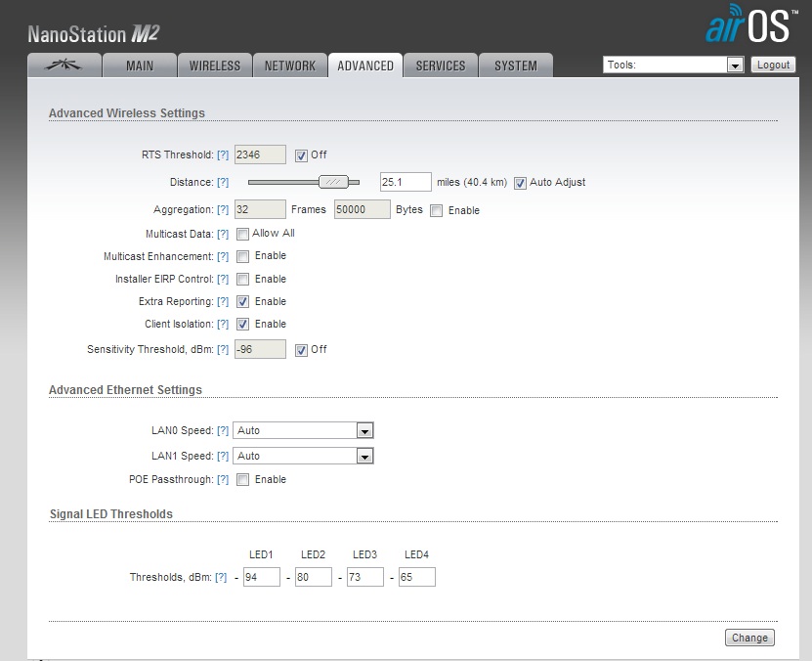Viewport: 812px width, 661px height.
Task: Expand the LAN1 Speed dropdown
Action: tap(303, 456)
